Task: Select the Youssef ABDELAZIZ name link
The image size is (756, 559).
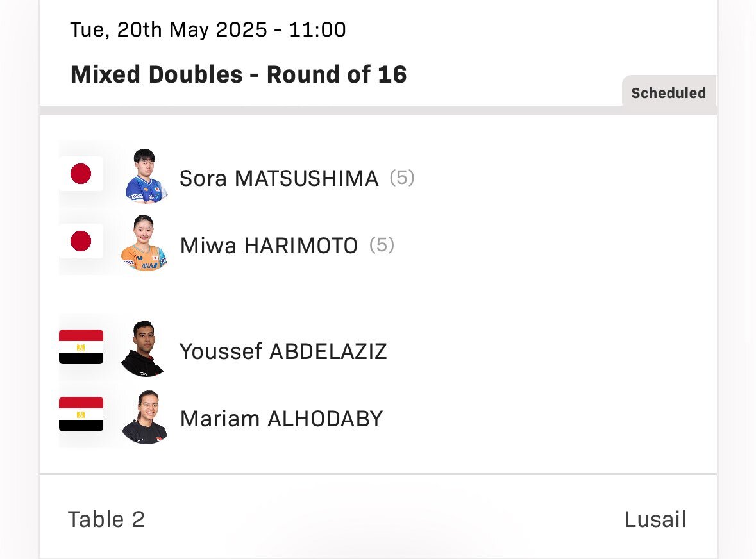Action: (x=283, y=352)
